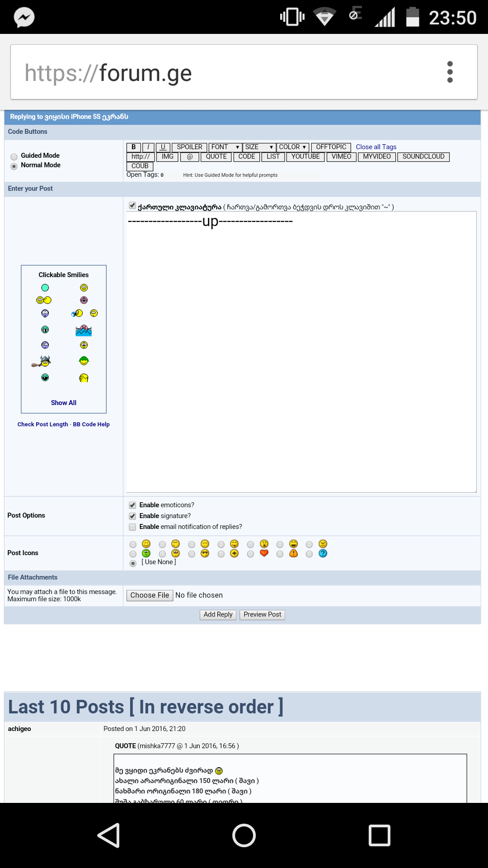
Task: Open BB Code Help link
Action: tap(91, 425)
